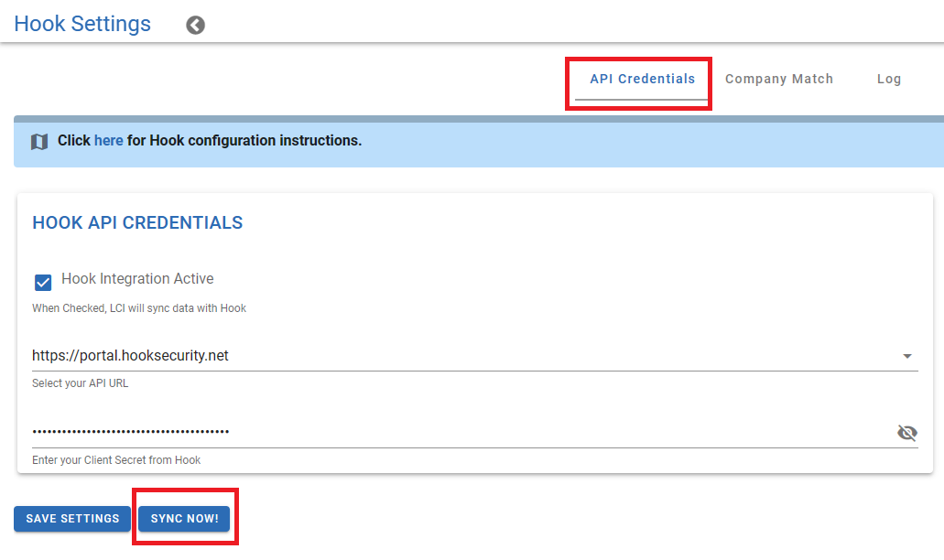The width and height of the screenshot is (944, 560).
Task: Follow the 'here' configuration instructions link
Action: (108, 141)
